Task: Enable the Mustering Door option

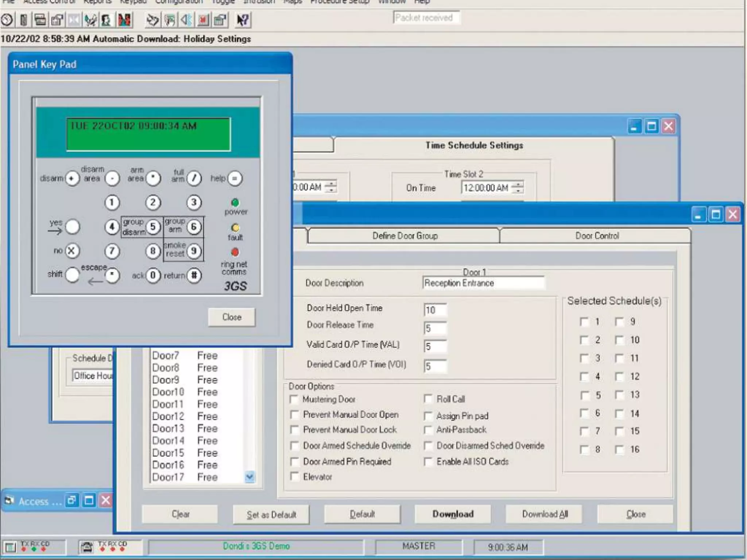Action: point(294,399)
